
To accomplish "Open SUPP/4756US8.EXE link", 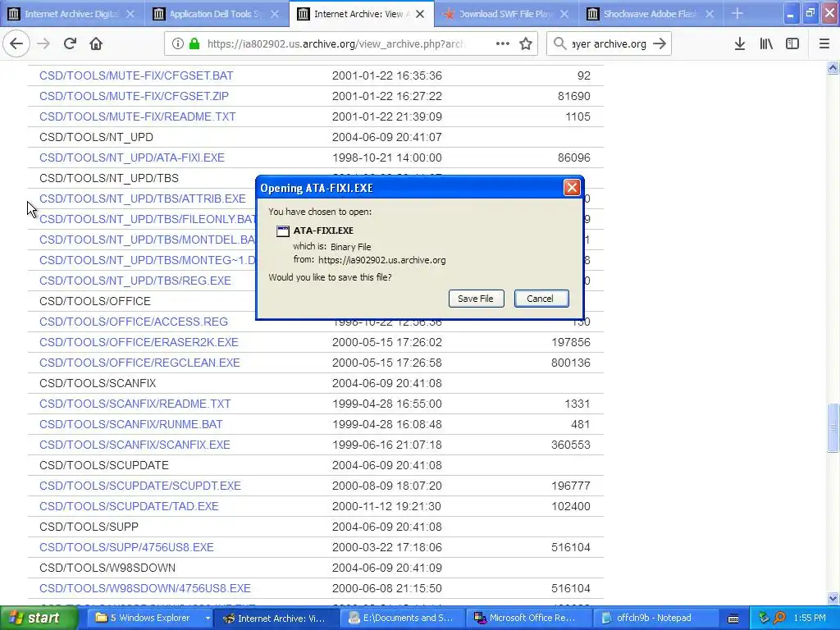I will tap(126, 547).
